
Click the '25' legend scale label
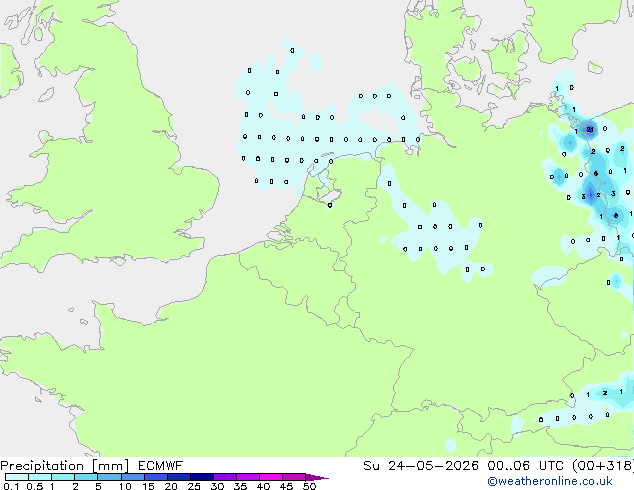tap(194, 486)
